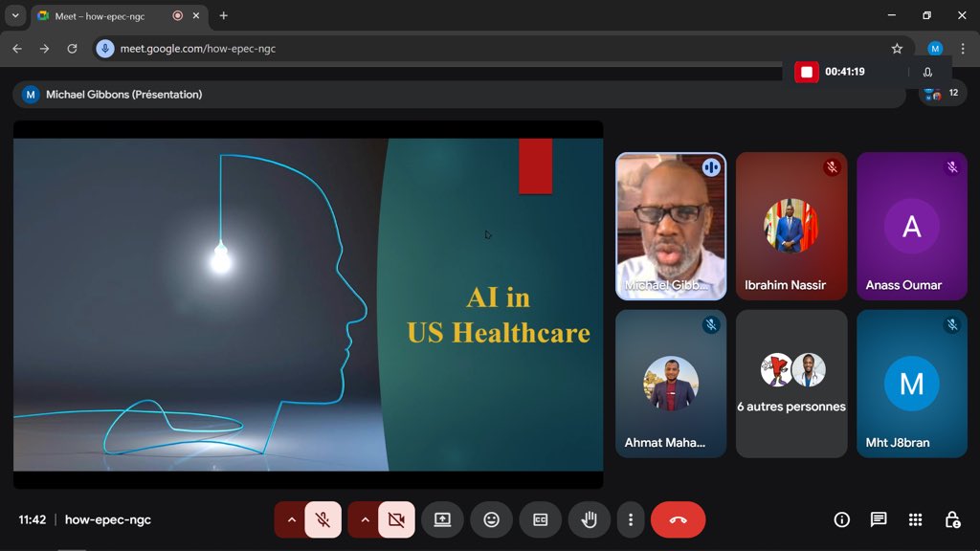Leave the call
This screenshot has width=980, height=551.
[679, 519]
